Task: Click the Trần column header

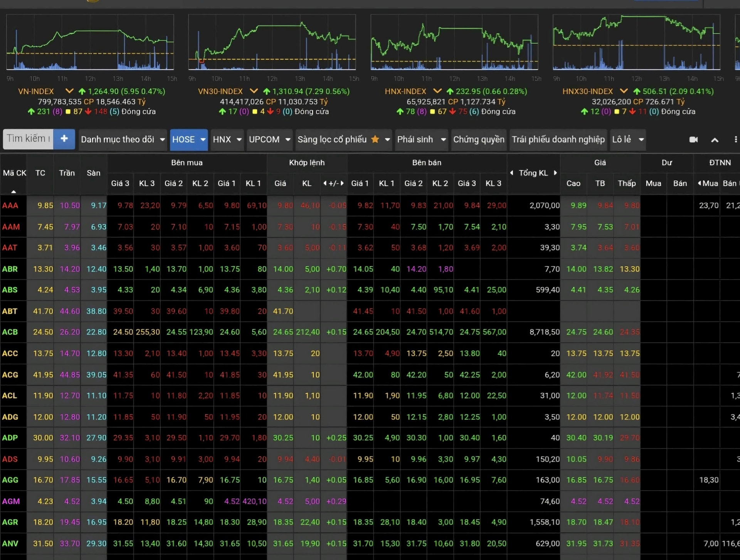Action: (67, 173)
